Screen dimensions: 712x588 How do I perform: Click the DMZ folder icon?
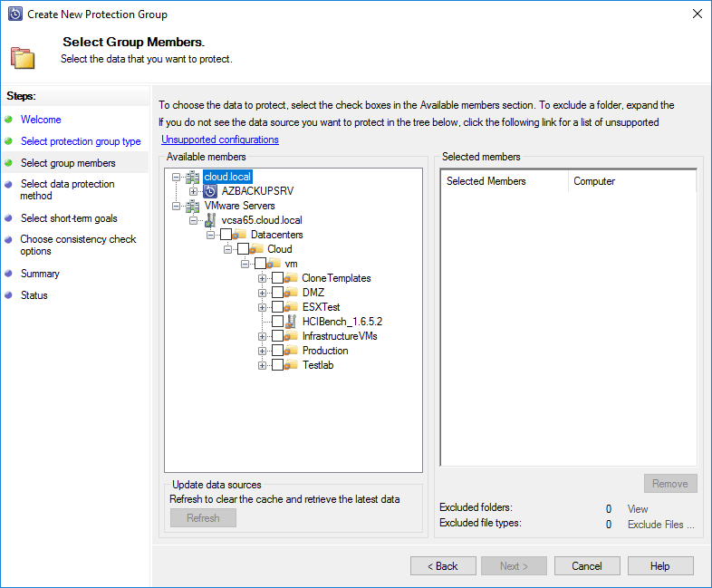point(291,293)
